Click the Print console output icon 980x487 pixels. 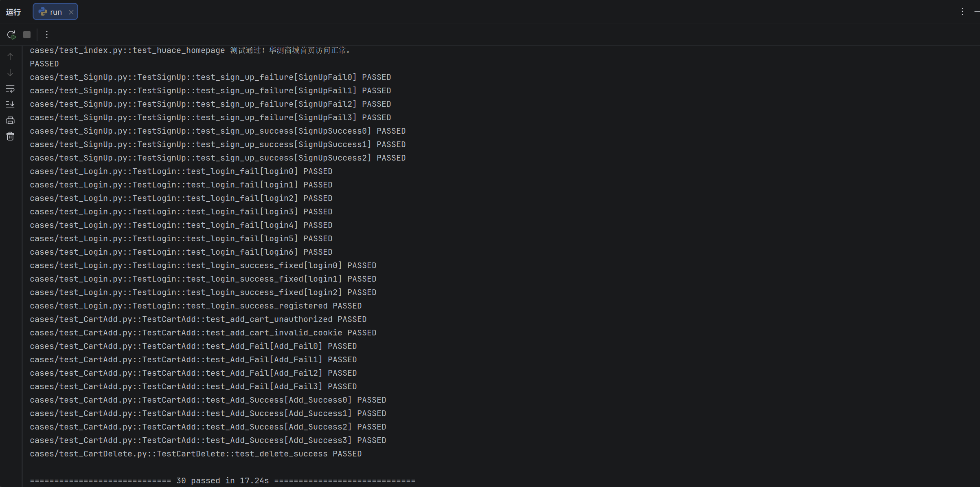point(10,120)
